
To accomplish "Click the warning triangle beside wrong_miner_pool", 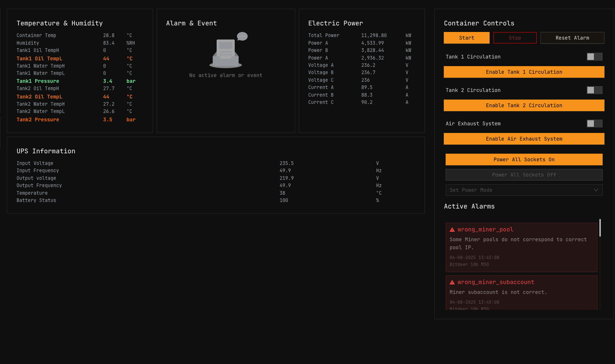I will [452, 230].
